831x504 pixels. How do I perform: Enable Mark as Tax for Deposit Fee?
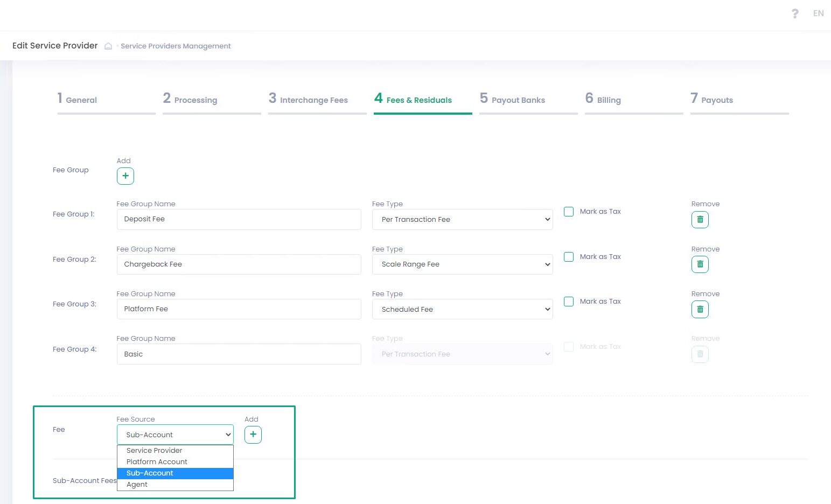[x=569, y=212]
